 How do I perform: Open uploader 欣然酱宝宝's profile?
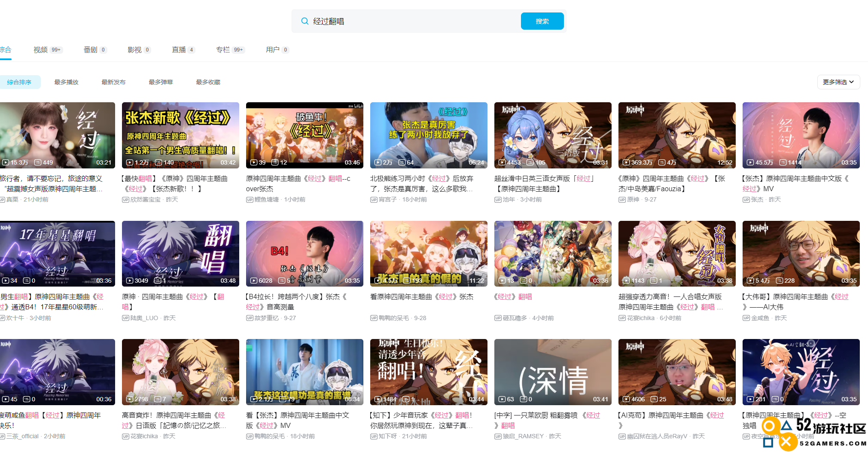pos(145,200)
